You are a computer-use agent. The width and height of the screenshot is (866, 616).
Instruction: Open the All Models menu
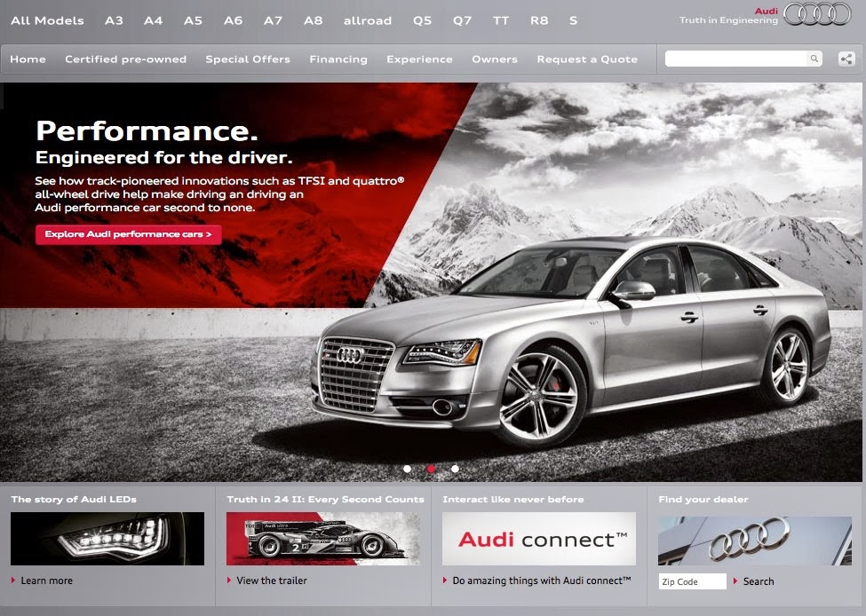(47, 20)
